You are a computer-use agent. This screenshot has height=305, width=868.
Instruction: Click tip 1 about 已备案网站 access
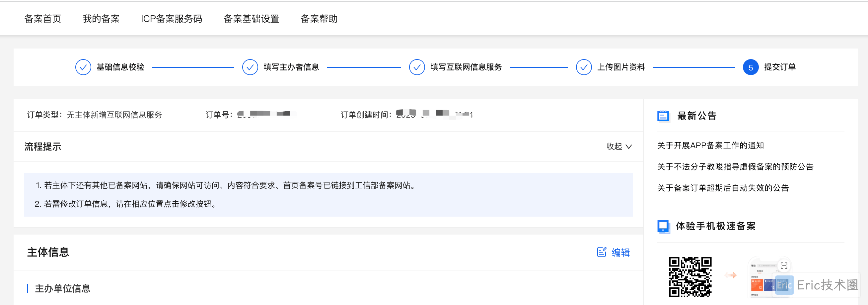pos(226,186)
